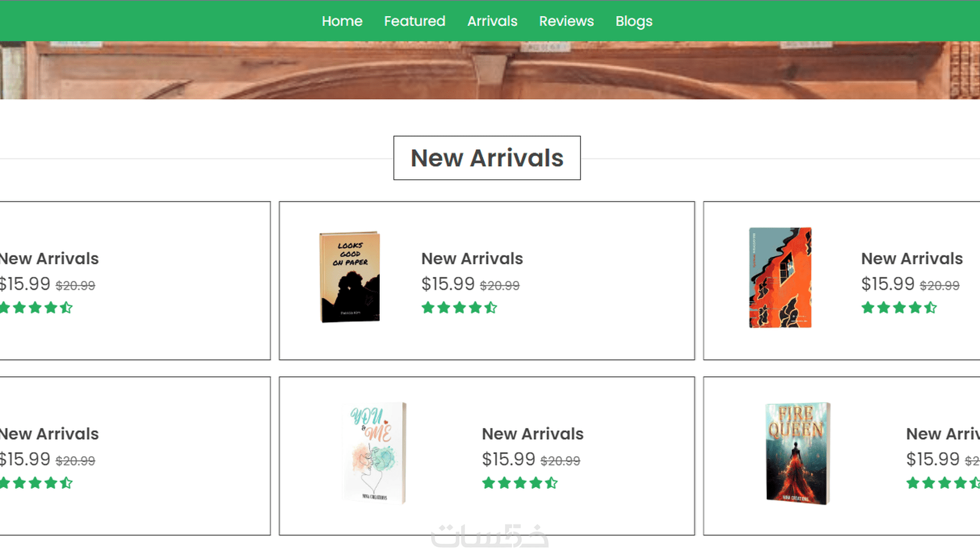This screenshot has height=559, width=980.
Task: Click half star beside Looks Good on Paper
Action: [491, 308]
